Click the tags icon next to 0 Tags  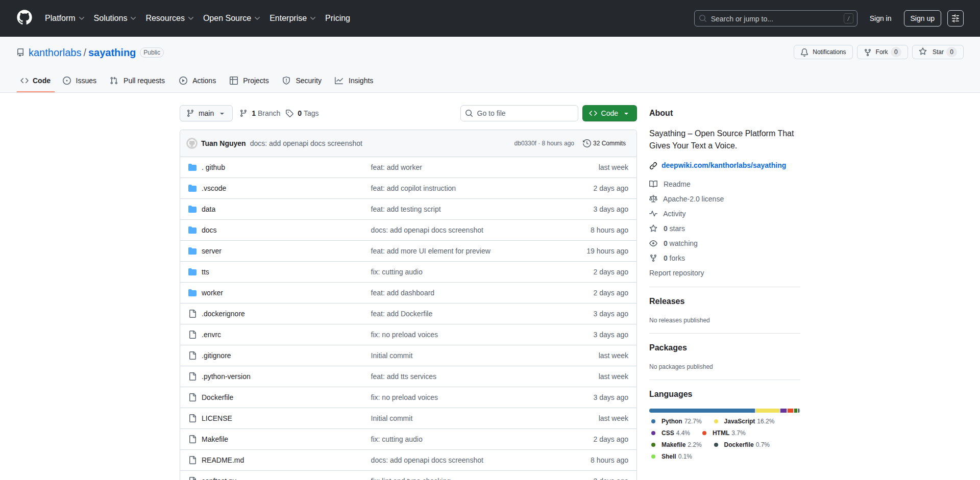click(289, 113)
